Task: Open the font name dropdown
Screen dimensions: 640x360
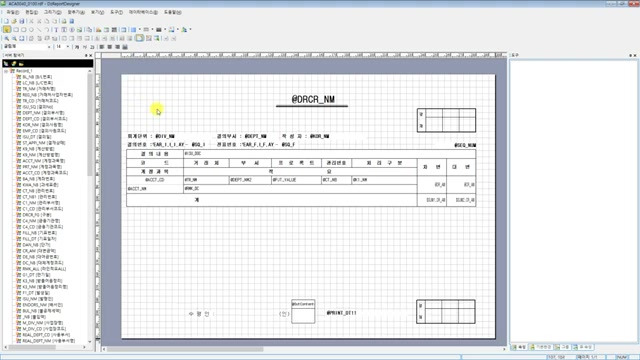Action: 49,47
